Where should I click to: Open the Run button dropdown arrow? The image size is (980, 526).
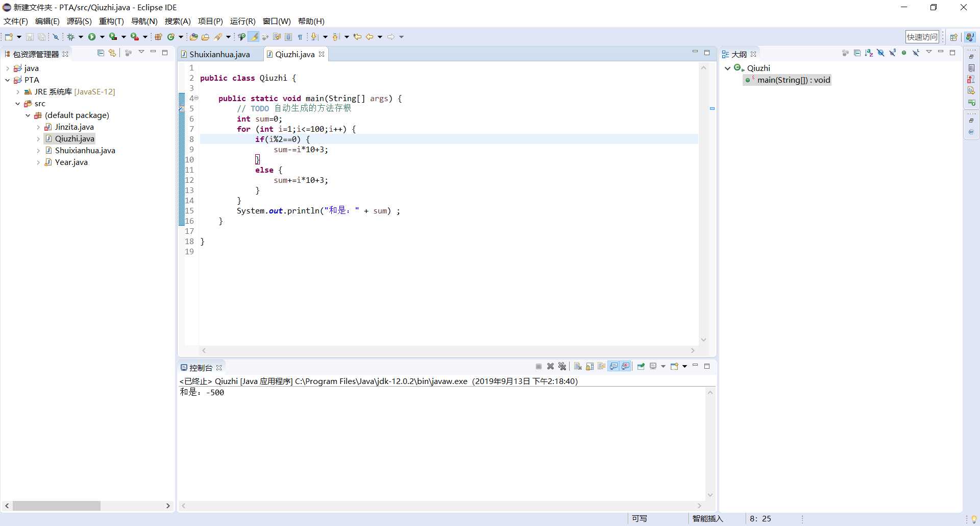point(102,37)
